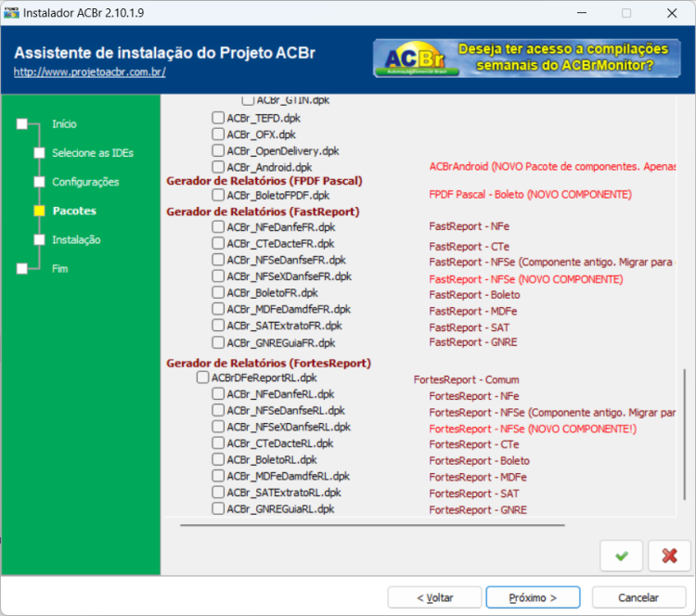696x616 pixels.
Task: Check the ACBr_TEFD.dpk checkbox
Action: 218,118
